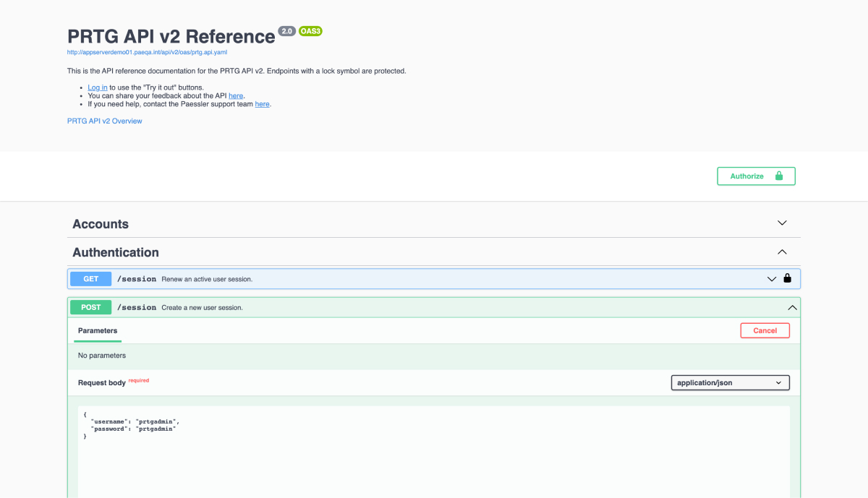The width and height of the screenshot is (868, 498).
Task: Follow the Paessler support team "here" link
Action: (262, 104)
